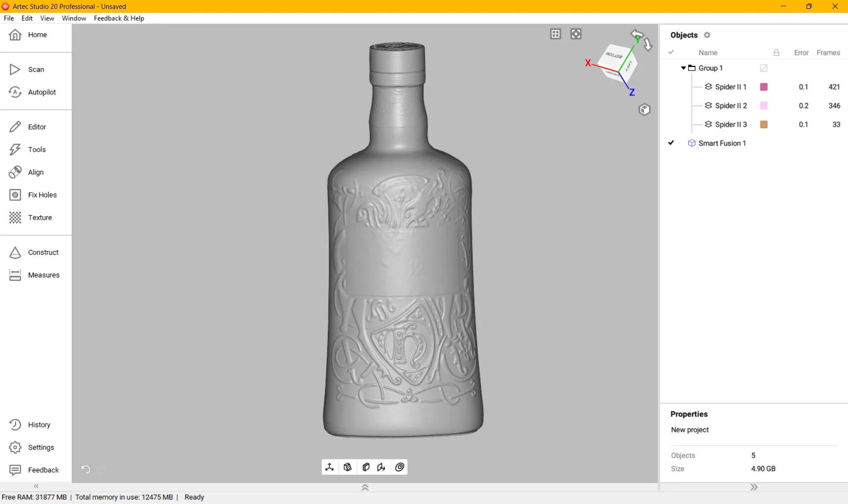Screen dimensions: 848x504
Task: Click the Free RAM status bar entry
Action: [35, 497]
